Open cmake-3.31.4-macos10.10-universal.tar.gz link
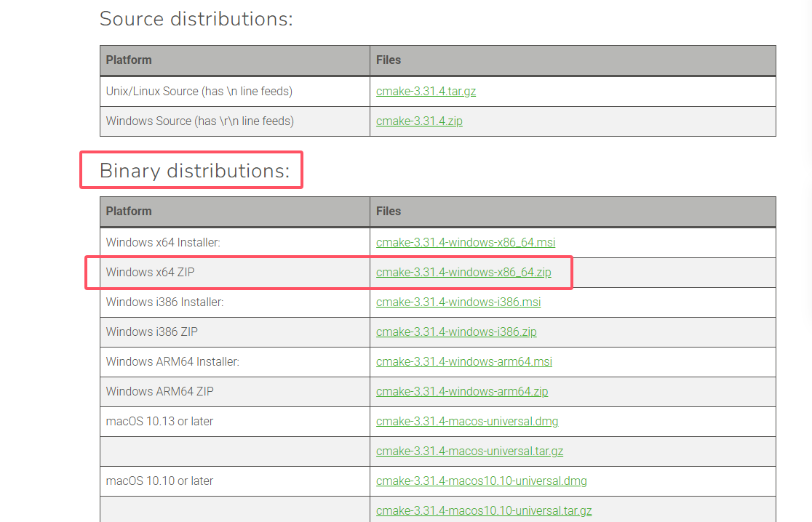Screen dimensions: 812x522 [x=484, y=510]
